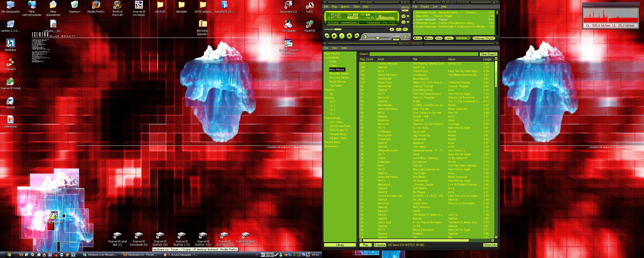The width and height of the screenshot is (644, 258).
Task: Click the Winamp play button
Action: (x=334, y=36)
